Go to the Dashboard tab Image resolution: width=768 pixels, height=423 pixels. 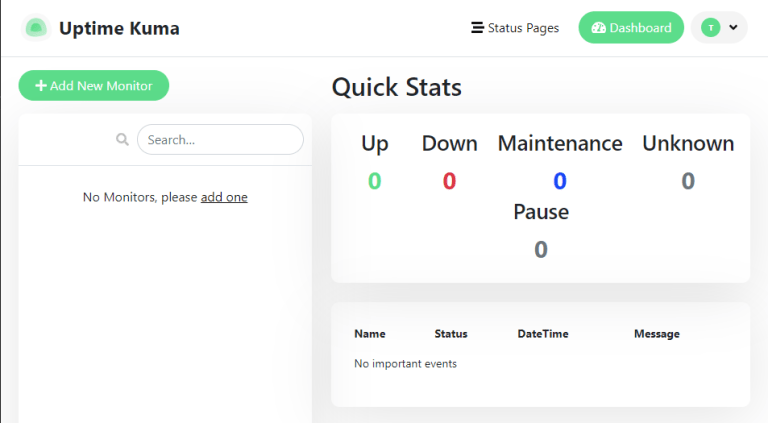pyautogui.click(x=631, y=28)
